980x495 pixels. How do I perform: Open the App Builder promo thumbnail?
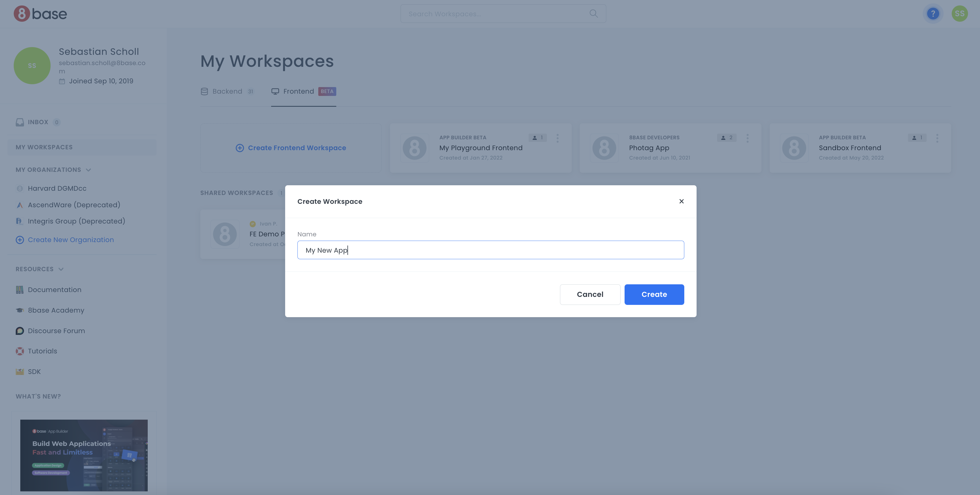(84, 455)
